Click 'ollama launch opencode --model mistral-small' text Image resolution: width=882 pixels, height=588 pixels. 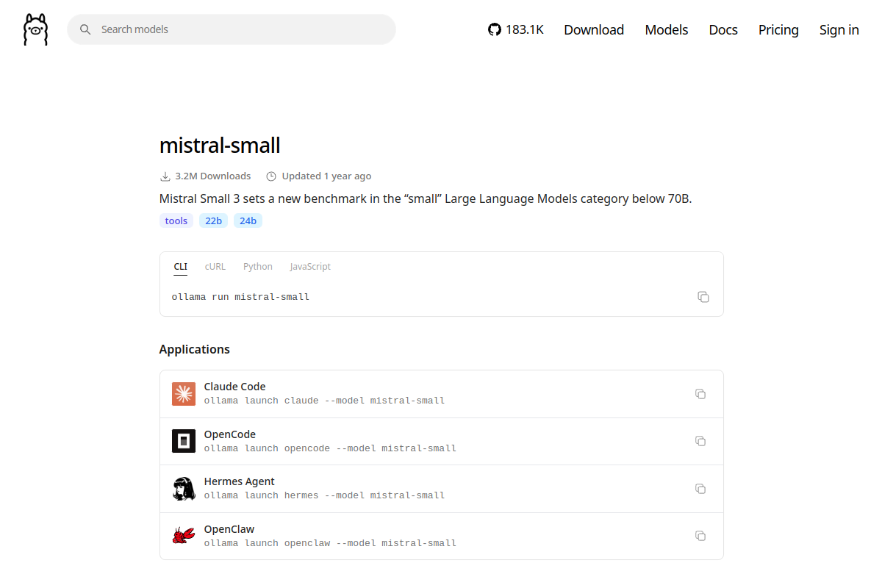pyautogui.click(x=330, y=448)
